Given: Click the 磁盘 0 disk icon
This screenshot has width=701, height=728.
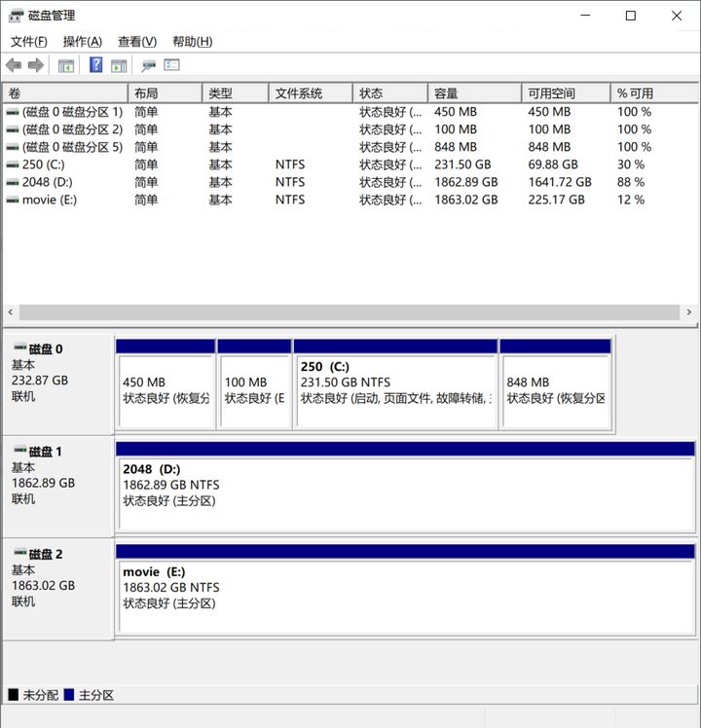Looking at the screenshot, I should (x=20, y=346).
